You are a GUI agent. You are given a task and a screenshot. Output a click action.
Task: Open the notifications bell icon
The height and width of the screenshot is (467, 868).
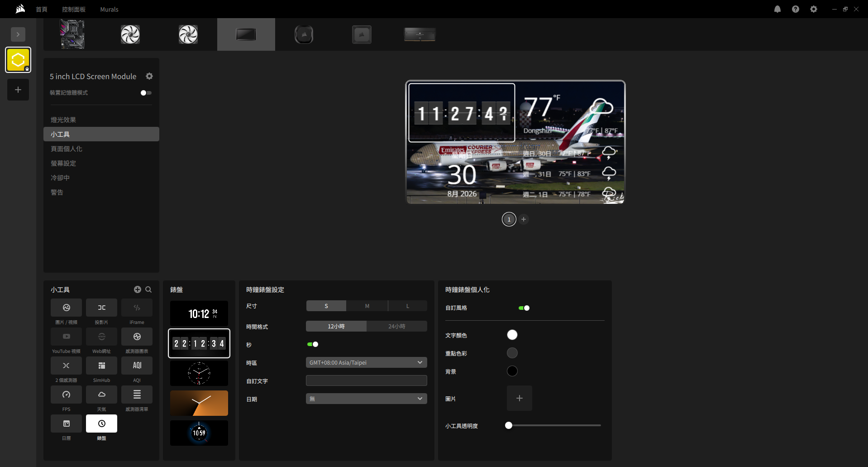(x=777, y=9)
